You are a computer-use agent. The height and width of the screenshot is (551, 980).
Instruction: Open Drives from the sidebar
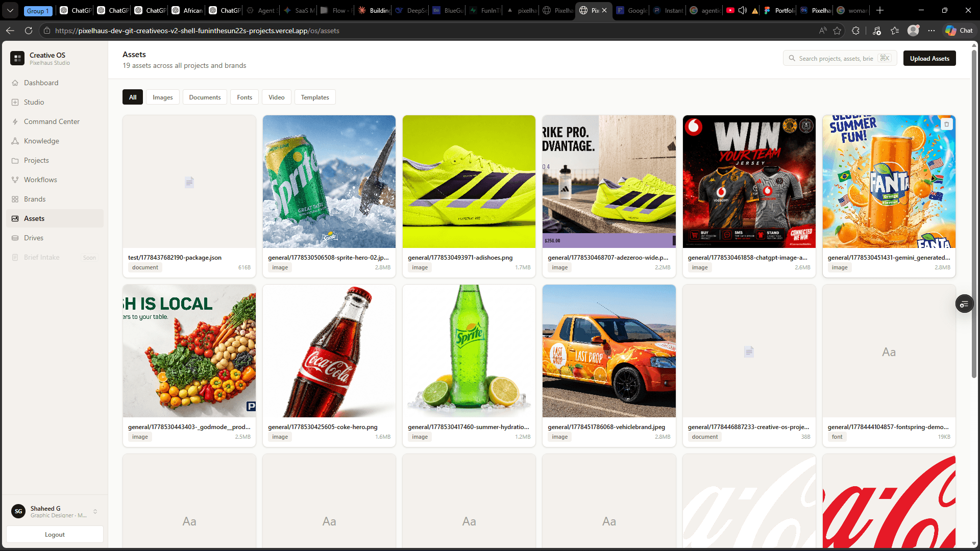55,238
